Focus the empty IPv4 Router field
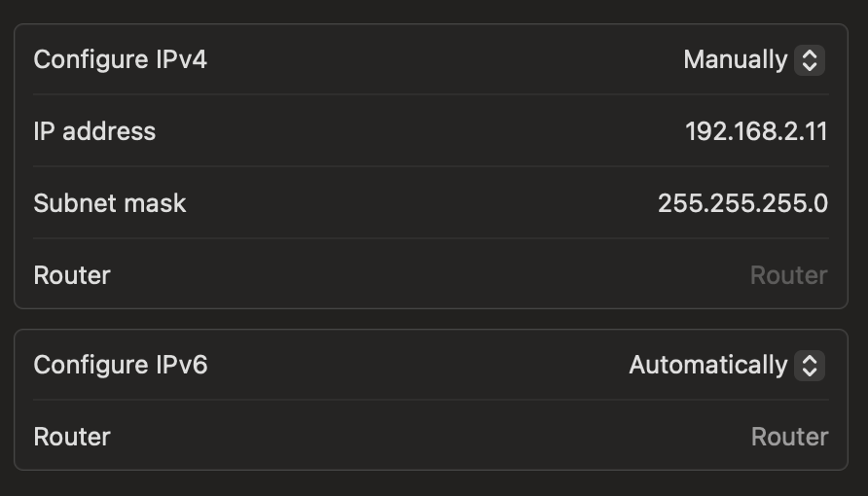Viewport: 868px width, 496px height. tap(788, 275)
